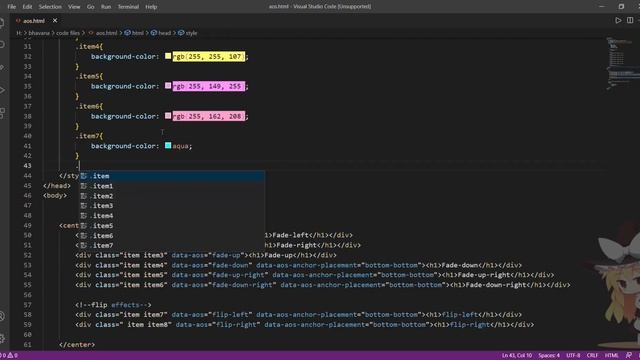640x360 pixels.
Task: Close the aos.html tab
Action: coord(55,20)
